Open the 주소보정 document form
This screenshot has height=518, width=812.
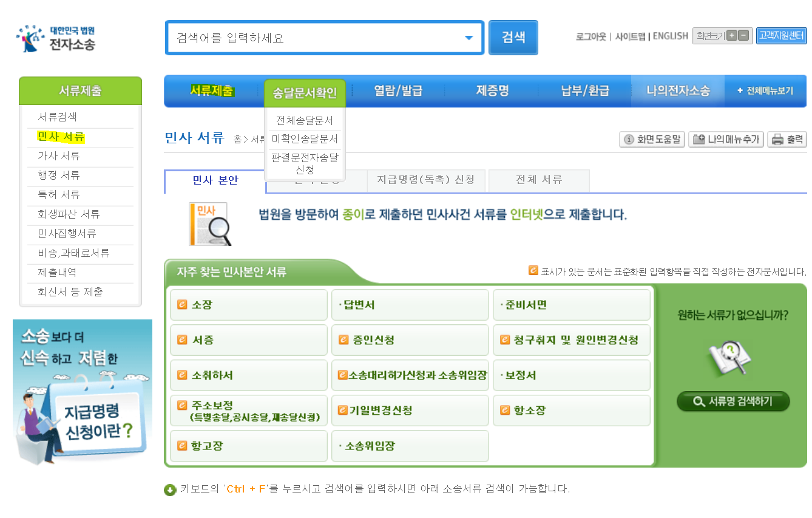[x=249, y=411]
